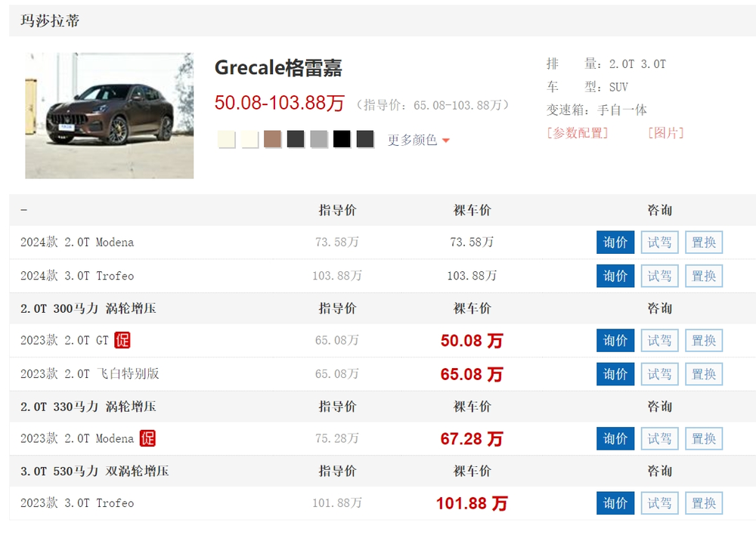Open the 2023款 2.0T Modena model name
This screenshot has height=535, width=756.
click(x=77, y=438)
